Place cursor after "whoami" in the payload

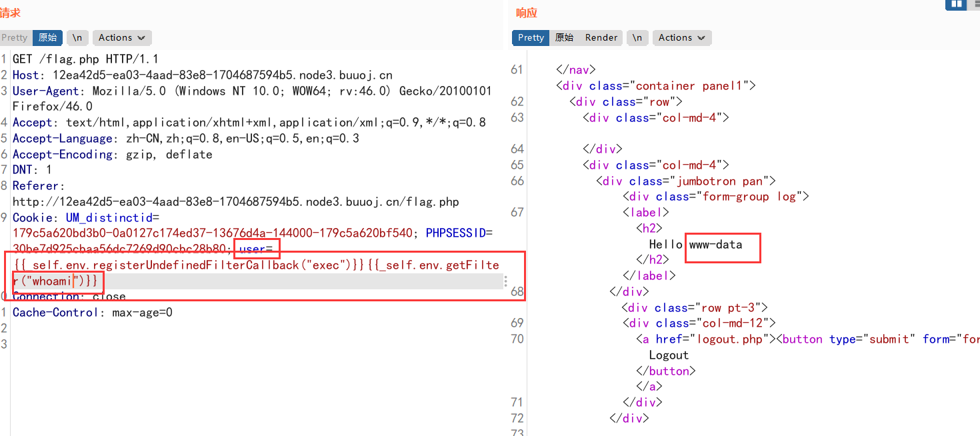tap(73, 281)
